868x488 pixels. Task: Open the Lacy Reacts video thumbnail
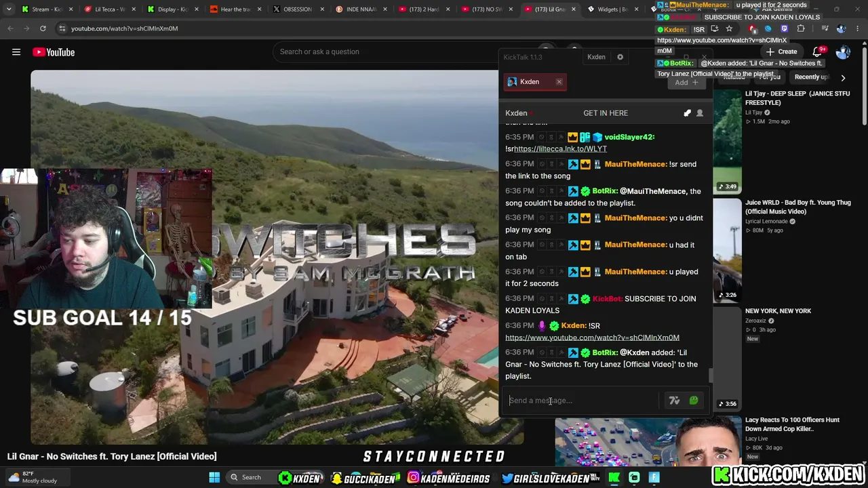click(648, 442)
